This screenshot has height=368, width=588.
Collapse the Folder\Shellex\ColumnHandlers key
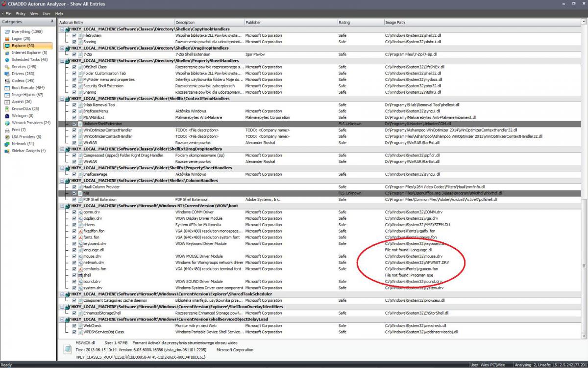[62, 181]
